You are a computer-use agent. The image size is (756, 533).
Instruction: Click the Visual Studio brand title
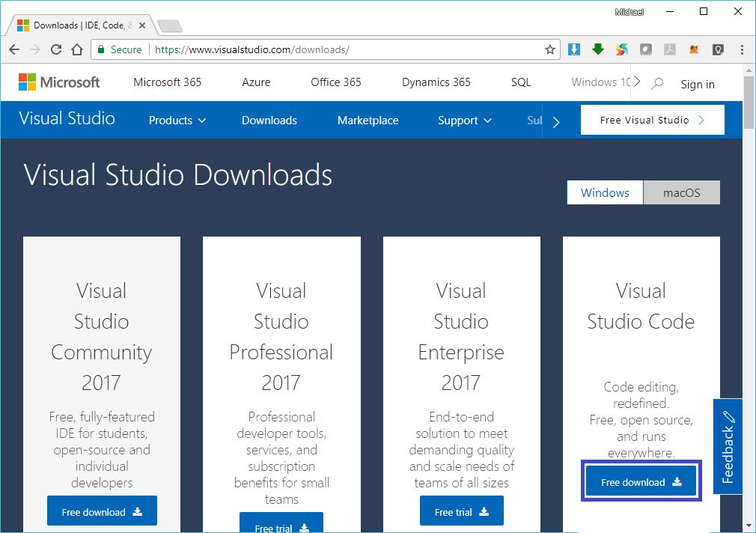[67, 119]
